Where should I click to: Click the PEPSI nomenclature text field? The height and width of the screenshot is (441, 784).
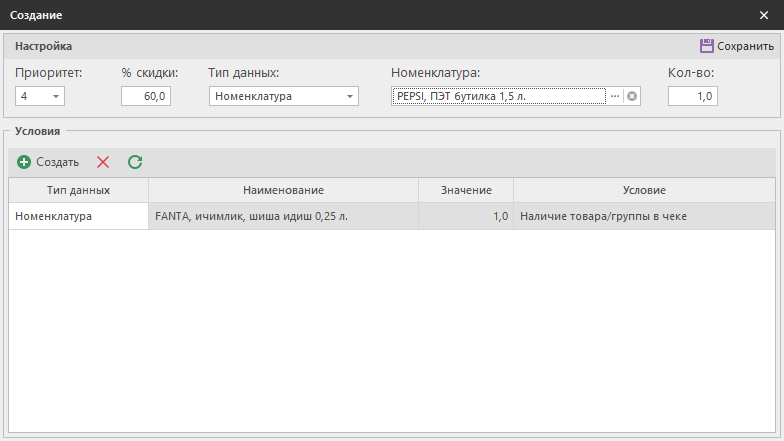[x=498, y=96]
